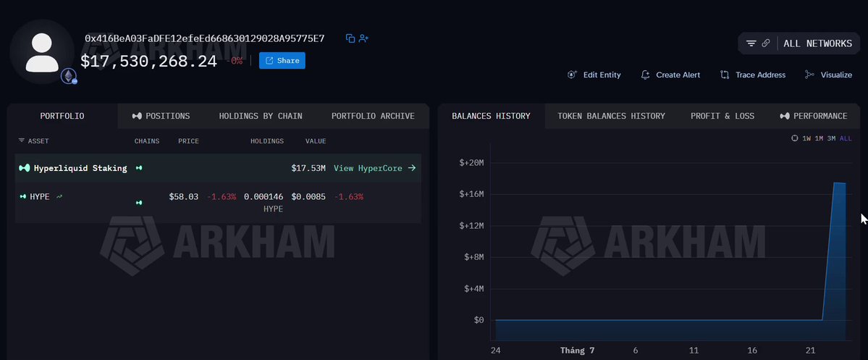
Task: Click the Edit Entity icon
Action: pyautogui.click(x=573, y=75)
